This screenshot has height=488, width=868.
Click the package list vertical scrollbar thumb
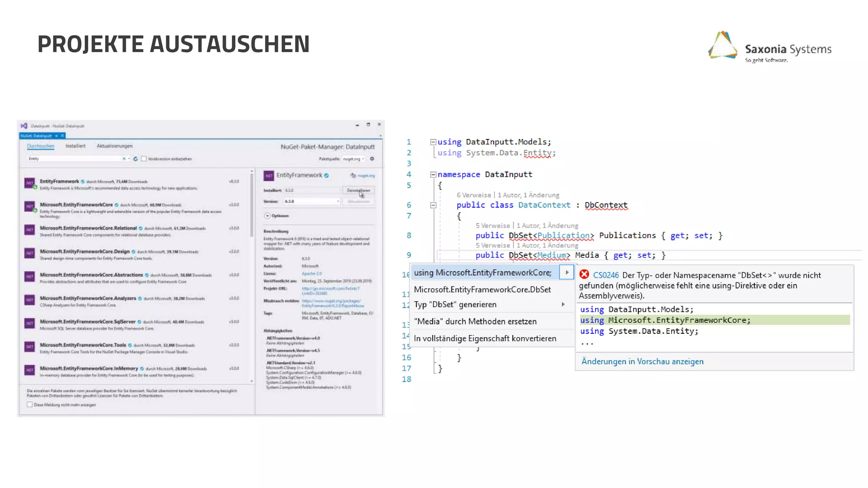coord(252,205)
